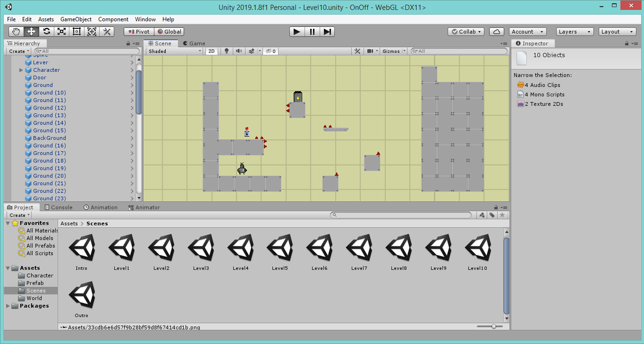The image size is (644, 344).
Task: Open the Gizmos dropdown
Action: click(394, 51)
